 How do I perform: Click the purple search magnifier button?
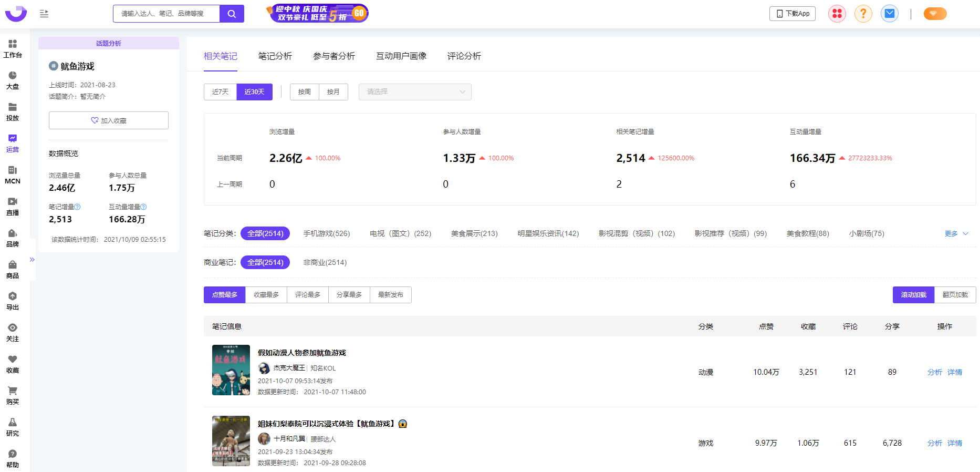tap(232, 14)
